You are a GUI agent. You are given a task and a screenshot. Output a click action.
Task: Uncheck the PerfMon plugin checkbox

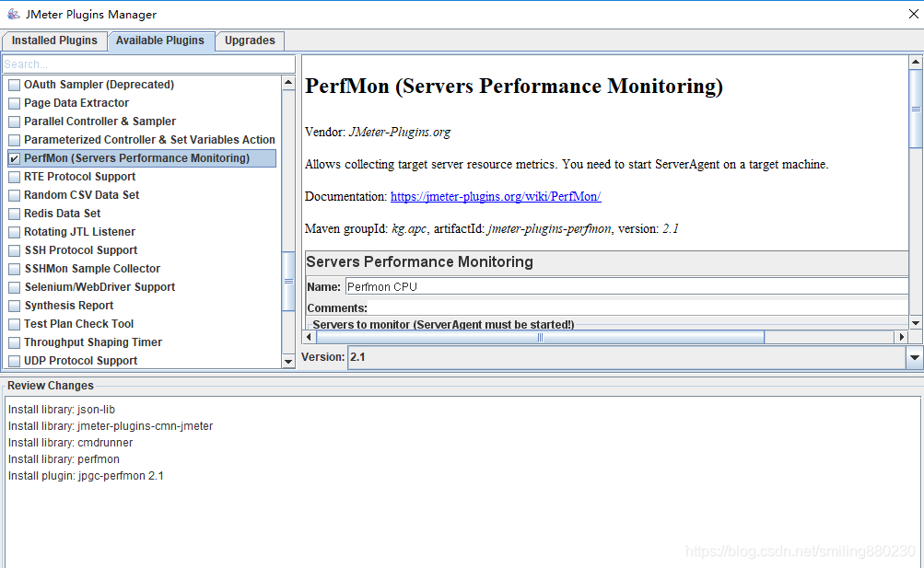coord(14,158)
